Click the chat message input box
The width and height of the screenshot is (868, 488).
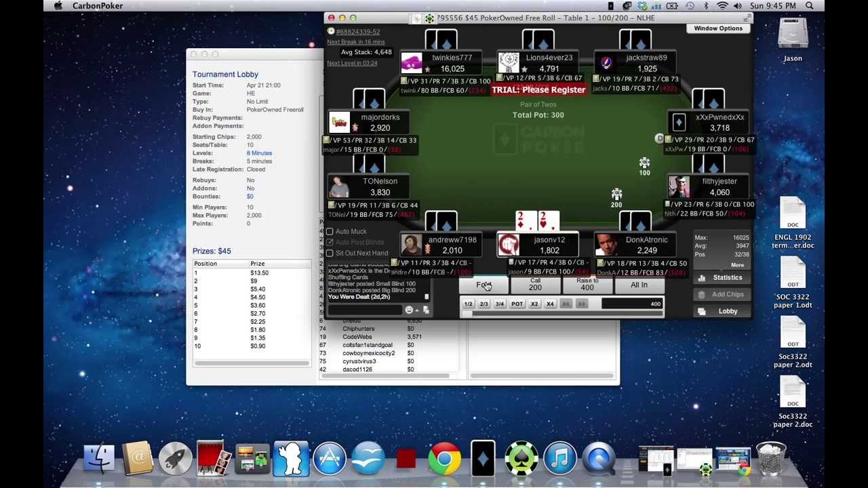(x=365, y=310)
